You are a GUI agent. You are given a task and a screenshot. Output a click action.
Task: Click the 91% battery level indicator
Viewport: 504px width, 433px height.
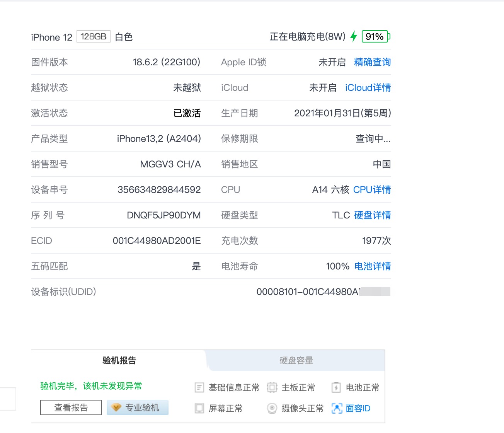tap(375, 37)
